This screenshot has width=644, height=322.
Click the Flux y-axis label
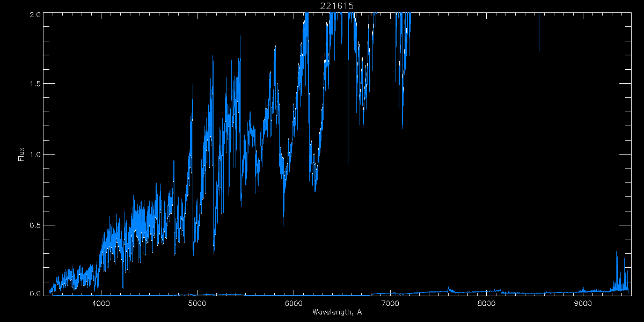(21, 154)
